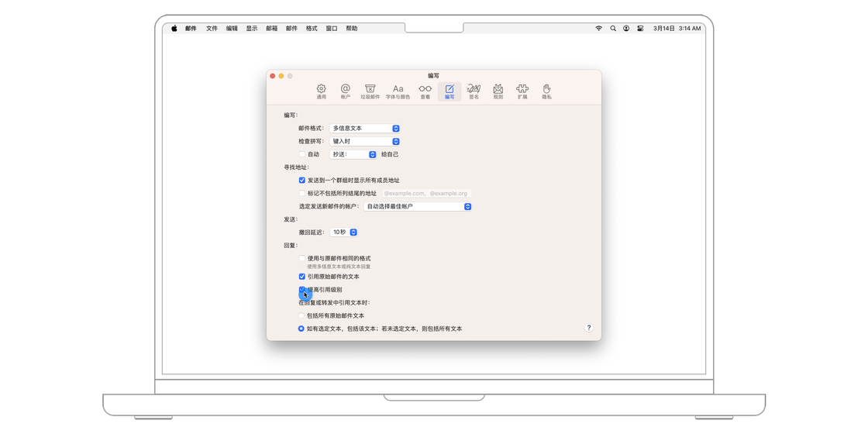
Task: Click the user account menu bar icon
Action: (626, 28)
